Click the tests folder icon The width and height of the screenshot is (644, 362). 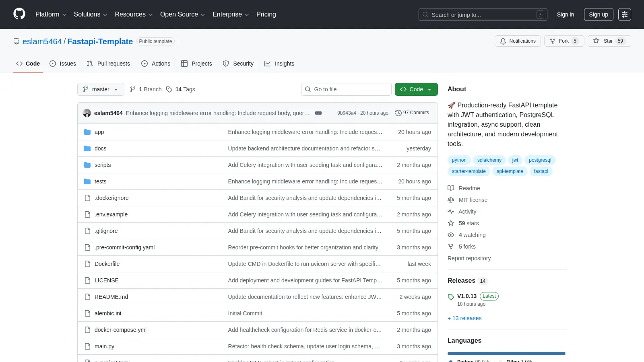87,181
